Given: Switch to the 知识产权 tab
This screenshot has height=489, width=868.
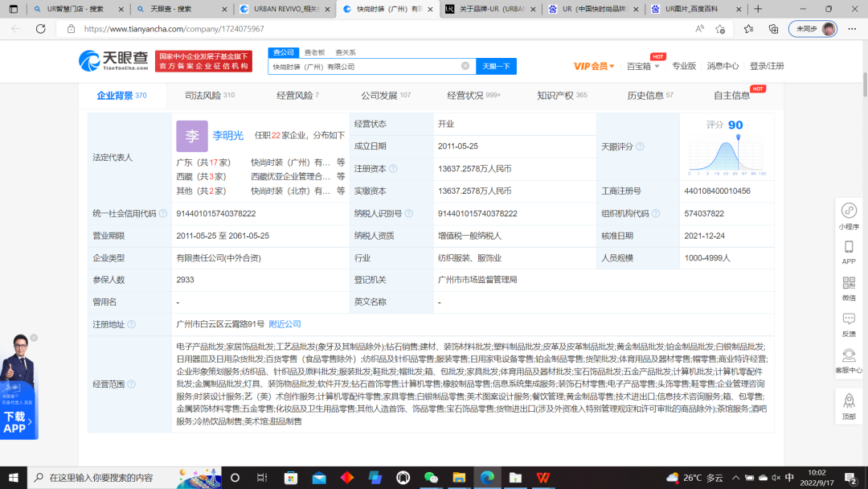Looking at the screenshot, I should point(562,95).
